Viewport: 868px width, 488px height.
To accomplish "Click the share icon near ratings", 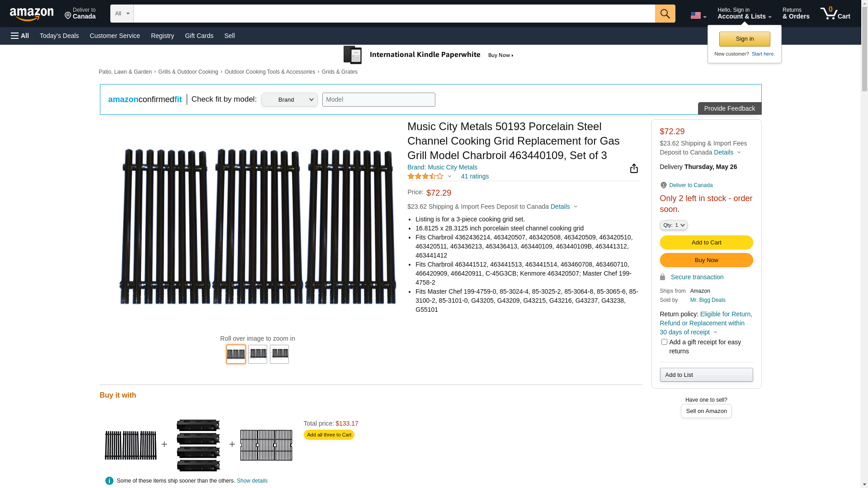I will coord(634,169).
